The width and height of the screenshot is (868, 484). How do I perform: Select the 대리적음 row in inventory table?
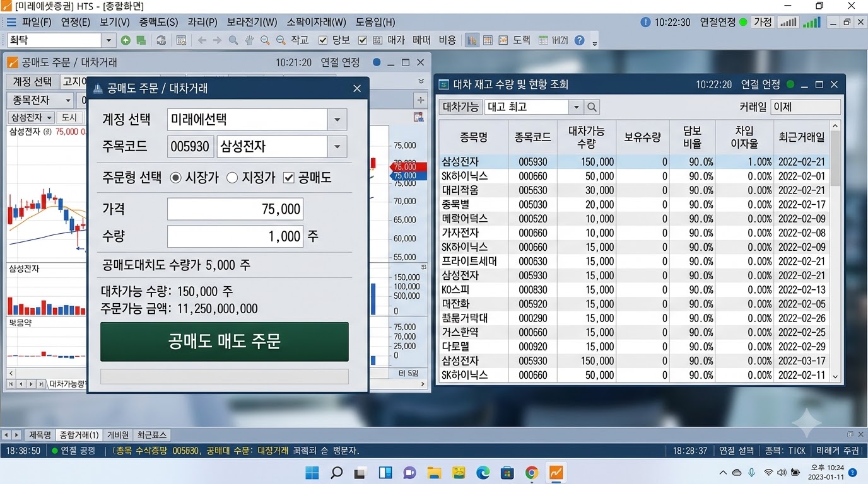[633, 190]
